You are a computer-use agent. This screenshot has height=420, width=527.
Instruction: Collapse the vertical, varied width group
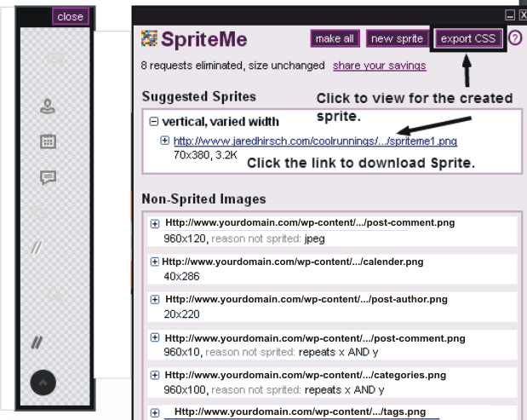click(x=153, y=121)
